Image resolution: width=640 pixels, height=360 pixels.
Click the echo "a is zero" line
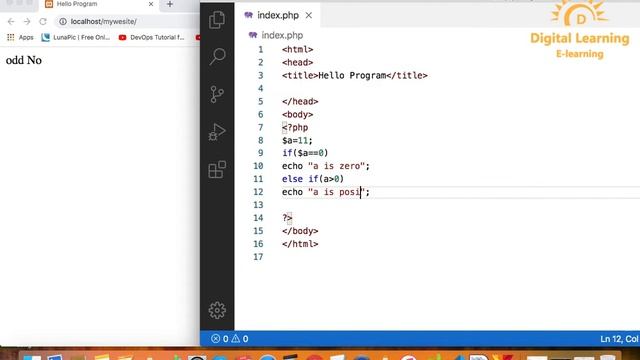point(326,166)
